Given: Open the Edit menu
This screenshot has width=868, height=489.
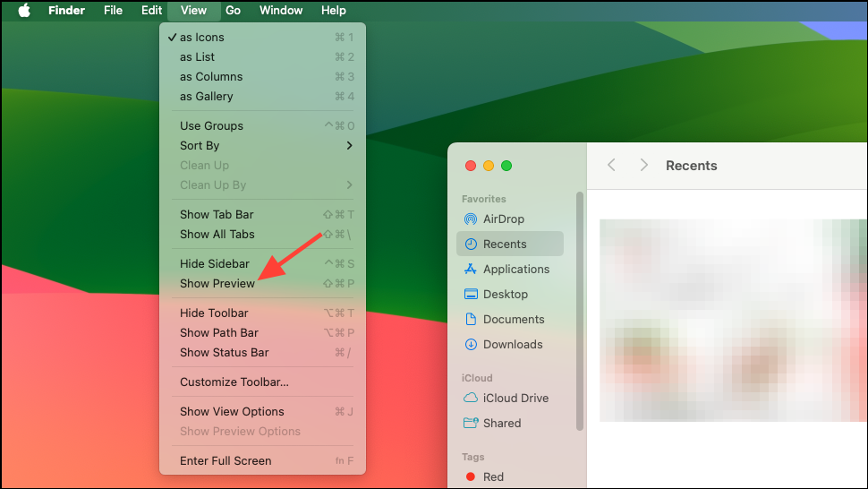Looking at the screenshot, I should [x=151, y=11].
